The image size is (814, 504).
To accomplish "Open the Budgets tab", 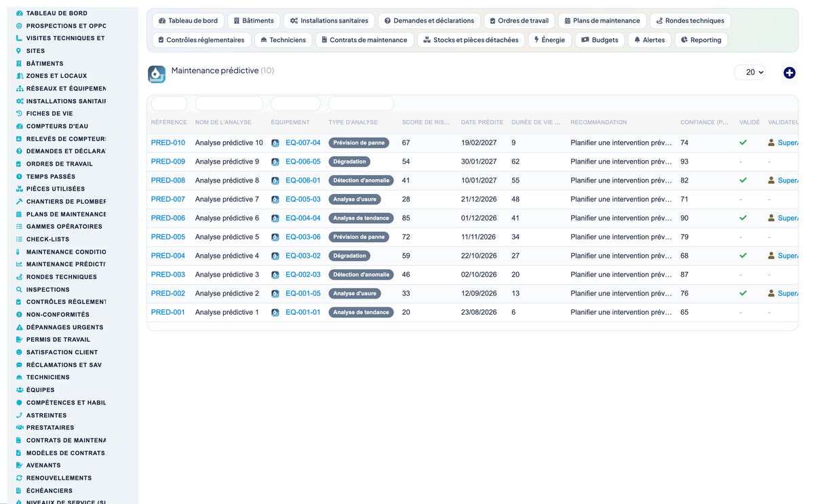I will click(600, 40).
